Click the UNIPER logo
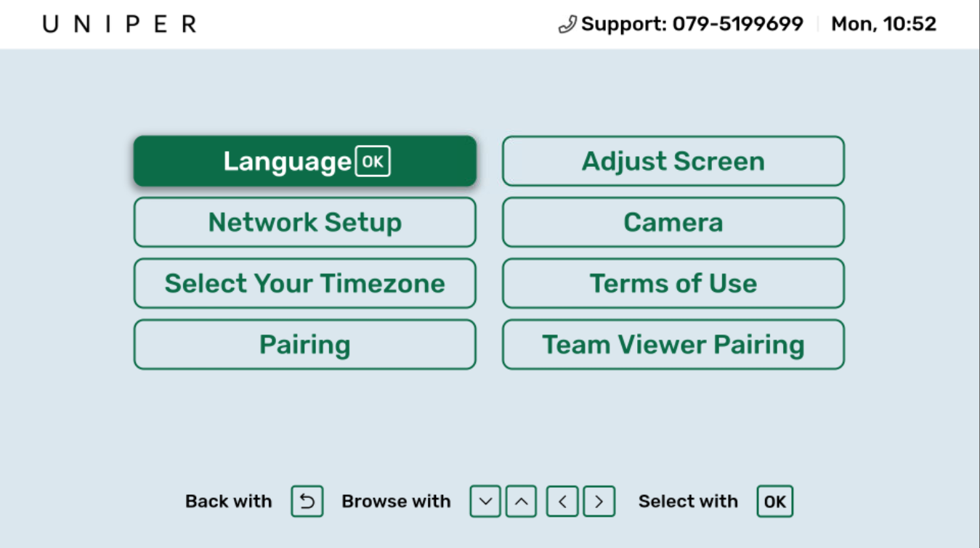Viewport: 980px width, 548px height. coord(120,24)
